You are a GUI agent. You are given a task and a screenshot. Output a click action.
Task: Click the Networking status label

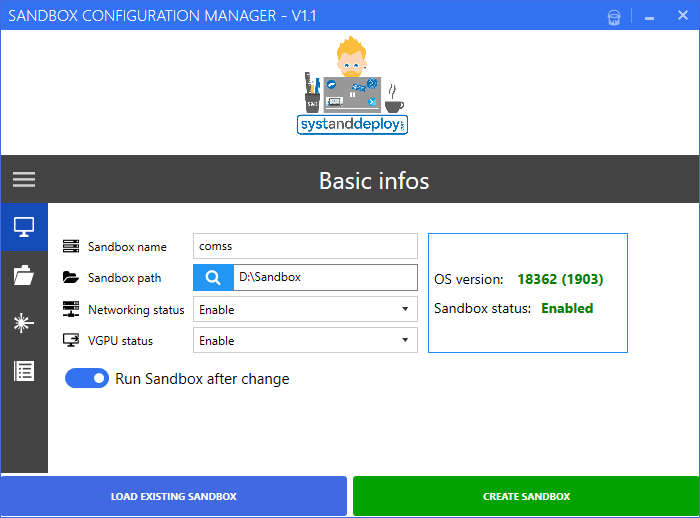136,309
